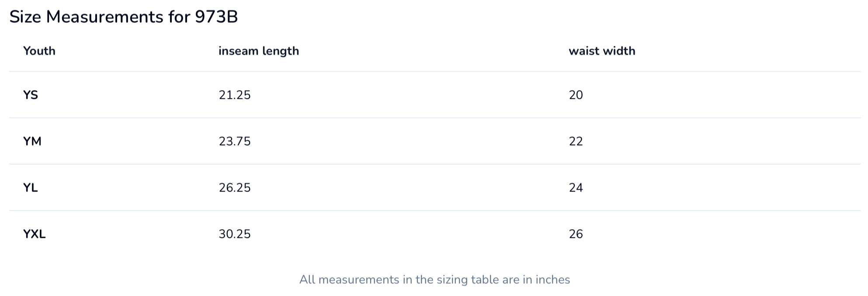Screen dimensions: 868x296
Task: Click the Size Measurements heading
Action: 123,17
